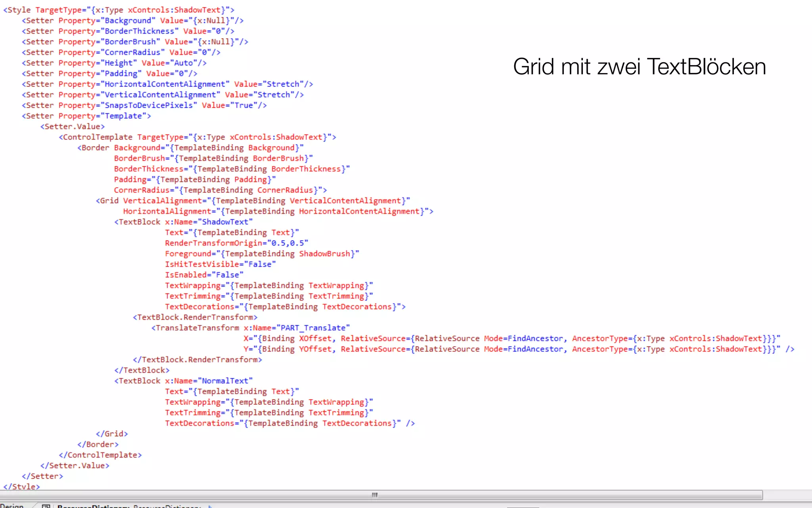The image size is (812, 508).
Task: Select the Setter Property="BorderThickness" line
Action: pyautogui.click(x=128, y=31)
